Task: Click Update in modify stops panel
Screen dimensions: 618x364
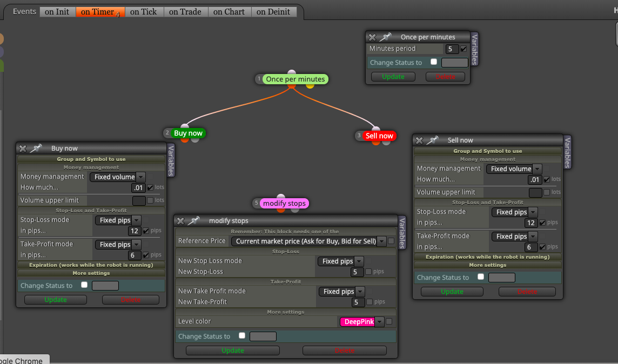Action: point(232,350)
